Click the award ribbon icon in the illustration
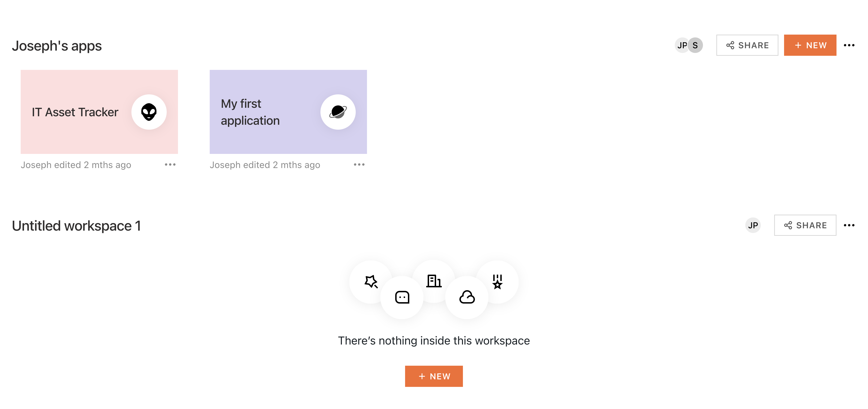 click(x=497, y=281)
